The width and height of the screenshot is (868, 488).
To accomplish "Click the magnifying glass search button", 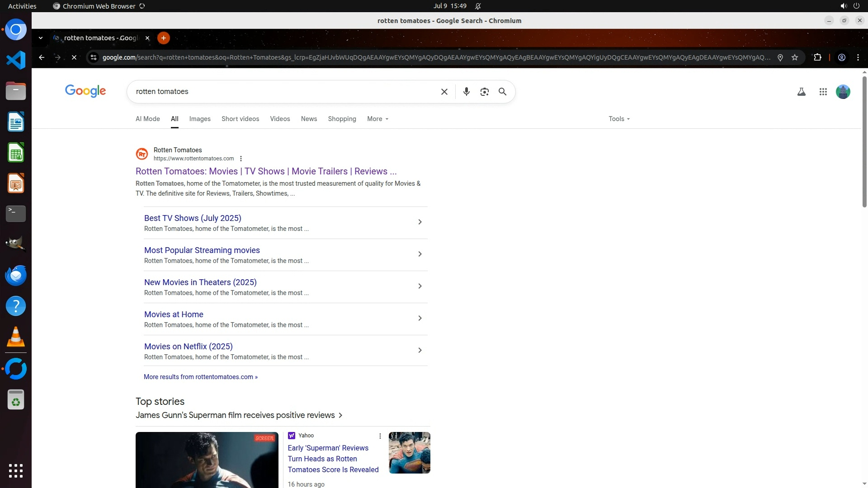I will (x=502, y=92).
